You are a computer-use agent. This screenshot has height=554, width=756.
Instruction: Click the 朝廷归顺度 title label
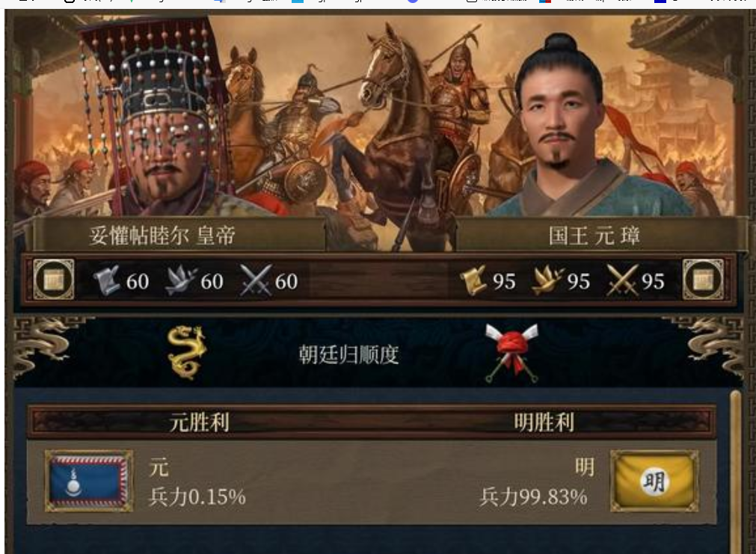point(348,355)
